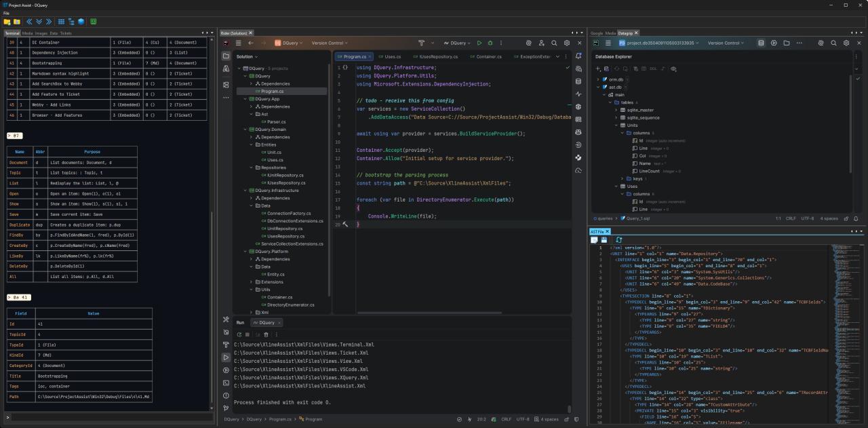
Task: Switch to Uses.cs editor tab
Action: pos(390,56)
